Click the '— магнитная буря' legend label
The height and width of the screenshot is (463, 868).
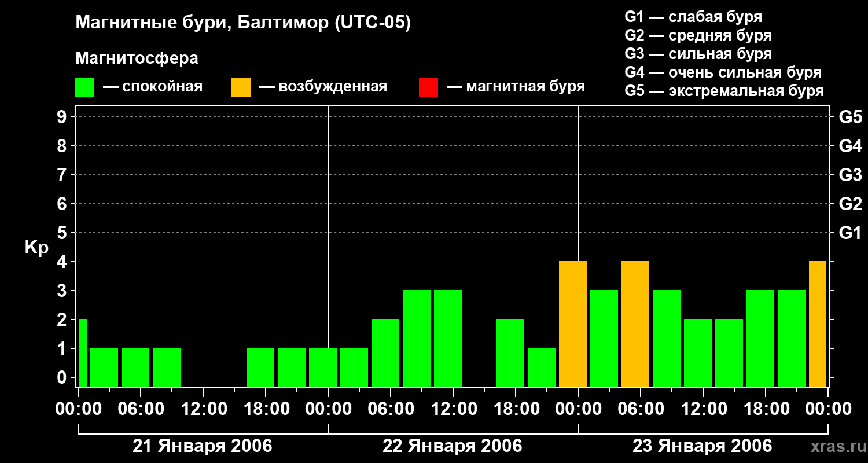point(516,87)
